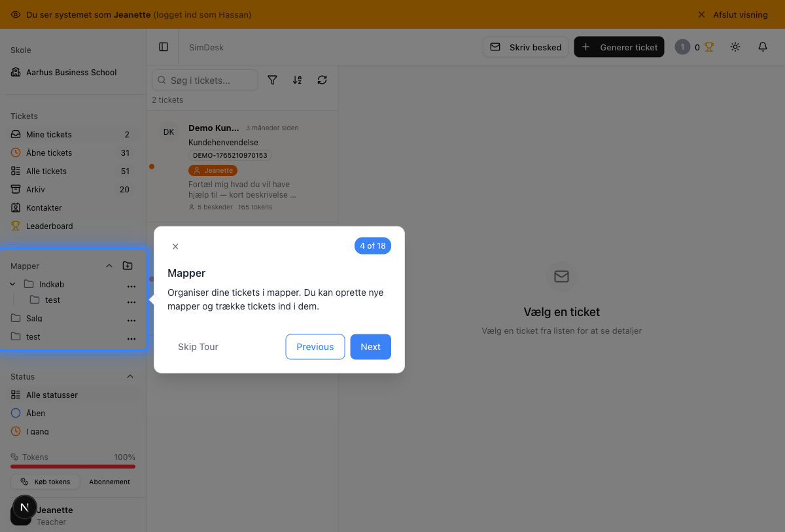Click the DK avatar on the ticket
Screen dimensions: 785x532
click(x=169, y=132)
